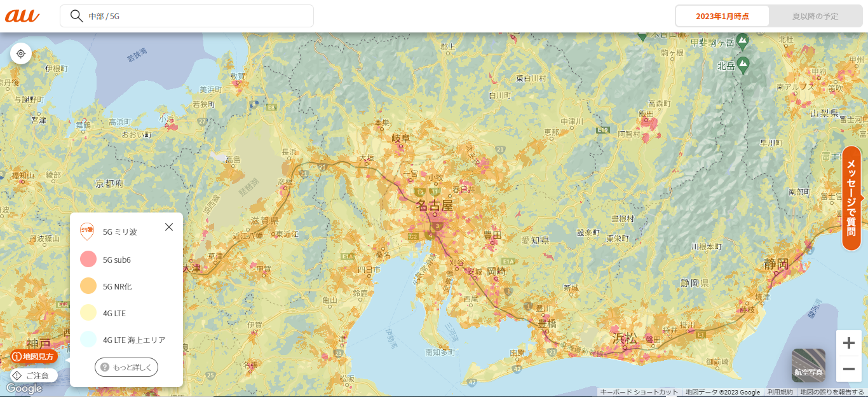868x397 pixels.
Task: Click the 5G ミリ波 pin icon
Action: tap(86, 232)
